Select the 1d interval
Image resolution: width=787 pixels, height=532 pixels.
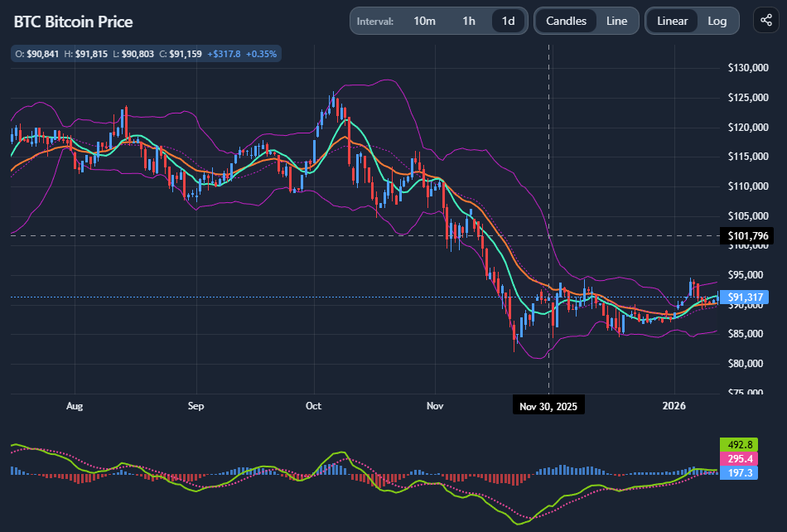tap(509, 21)
